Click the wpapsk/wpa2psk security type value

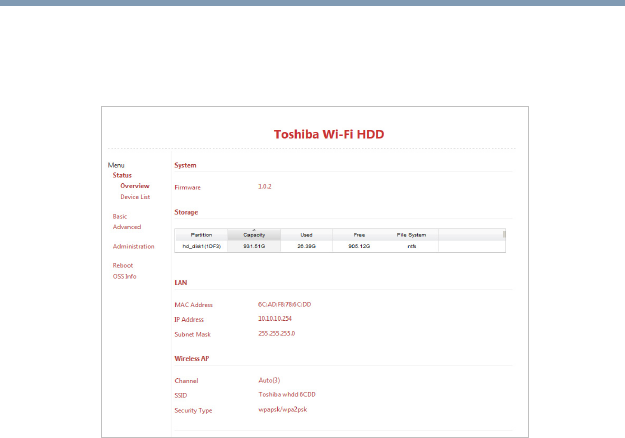283,409
